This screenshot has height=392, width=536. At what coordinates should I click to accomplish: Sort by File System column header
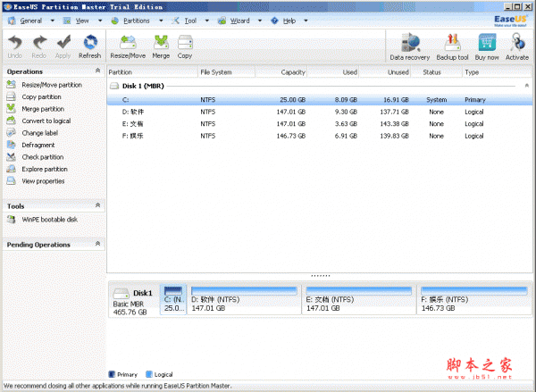tap(226, 72)
